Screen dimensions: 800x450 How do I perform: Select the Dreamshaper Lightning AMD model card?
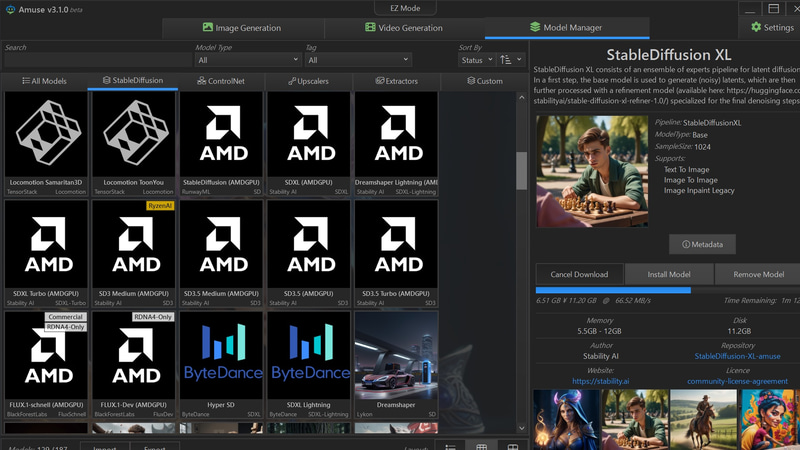(x=396, y=143)
